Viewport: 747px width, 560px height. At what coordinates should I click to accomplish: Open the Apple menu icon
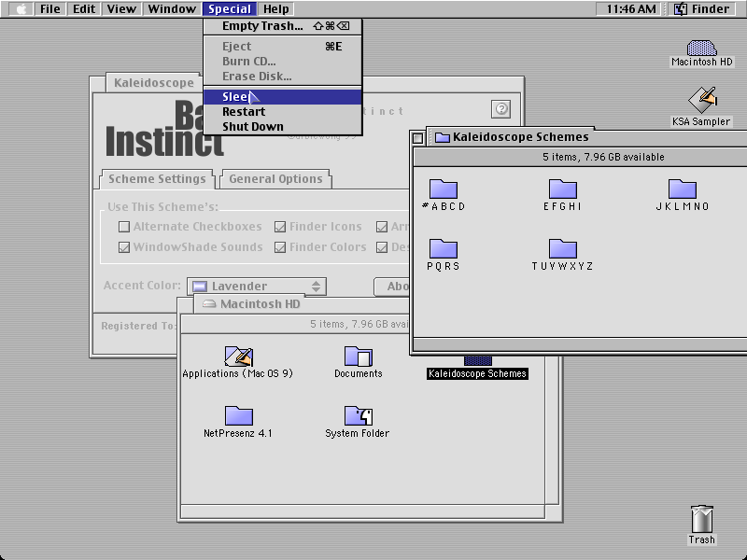21,9
